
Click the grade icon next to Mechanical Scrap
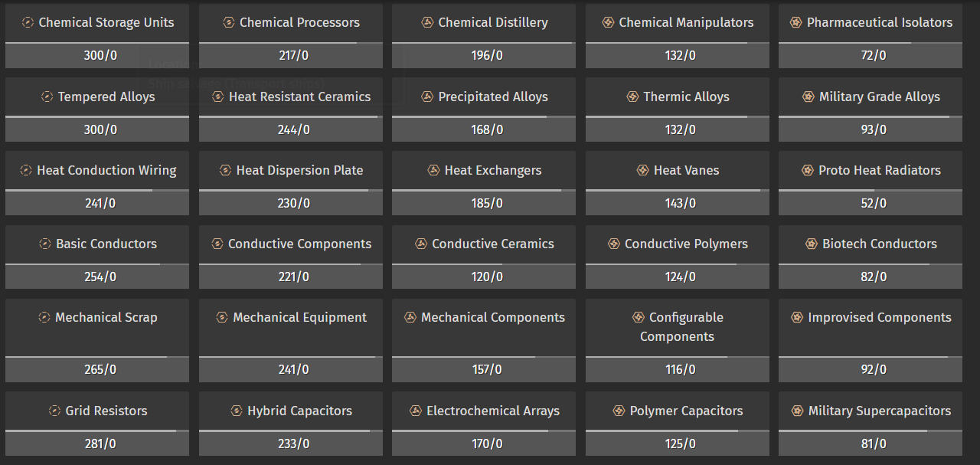tap(44, 317)
